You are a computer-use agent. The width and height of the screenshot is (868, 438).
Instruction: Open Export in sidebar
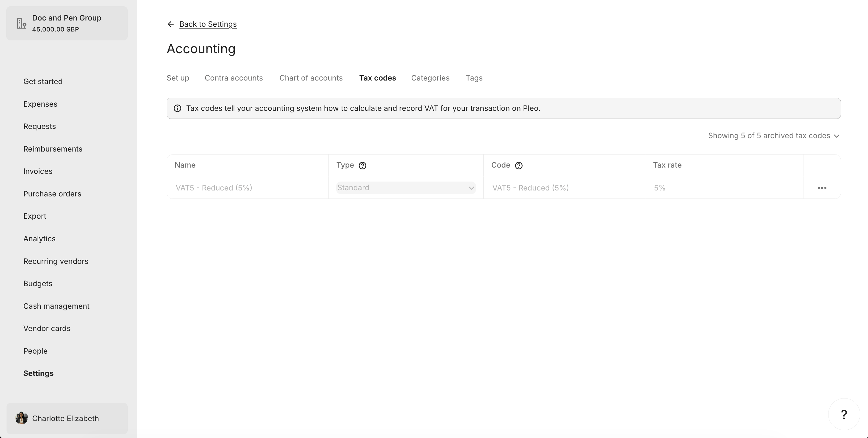(x=35, y=216)
